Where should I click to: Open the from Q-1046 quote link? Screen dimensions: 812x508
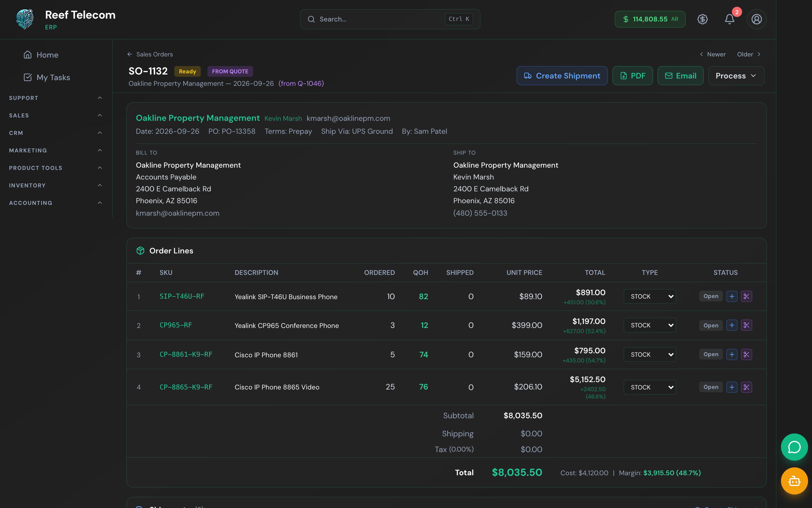click(301, 83)
